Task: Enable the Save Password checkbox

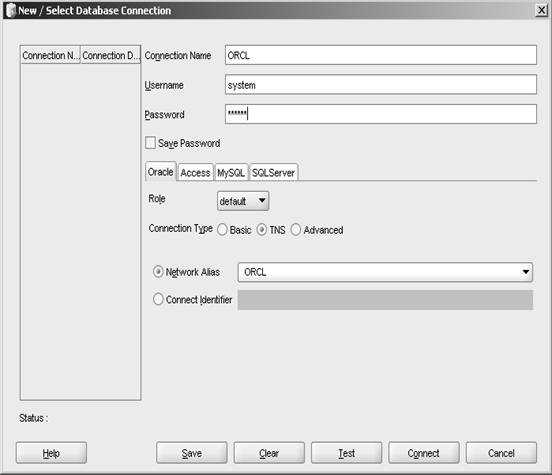Action: (x=150, y=143)
